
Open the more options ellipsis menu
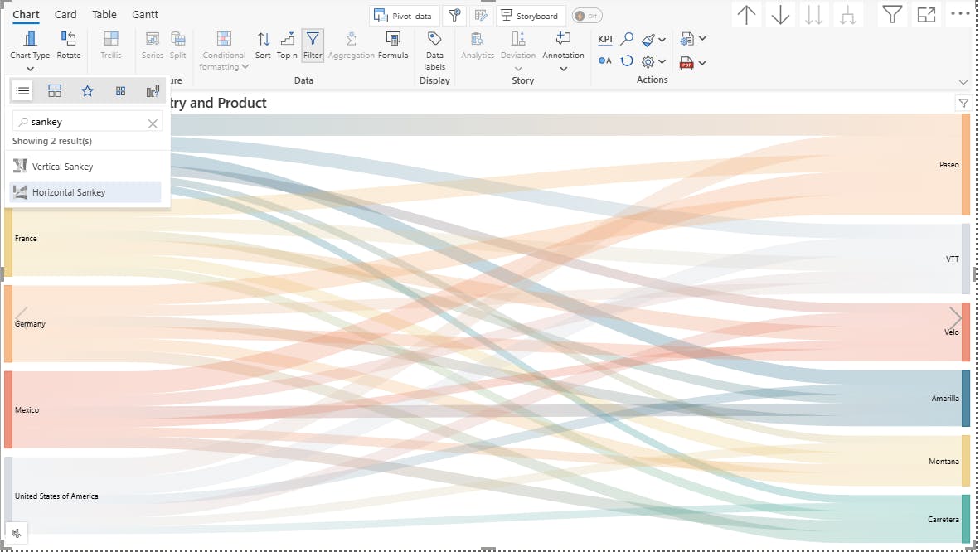click(x=960, y=13)
